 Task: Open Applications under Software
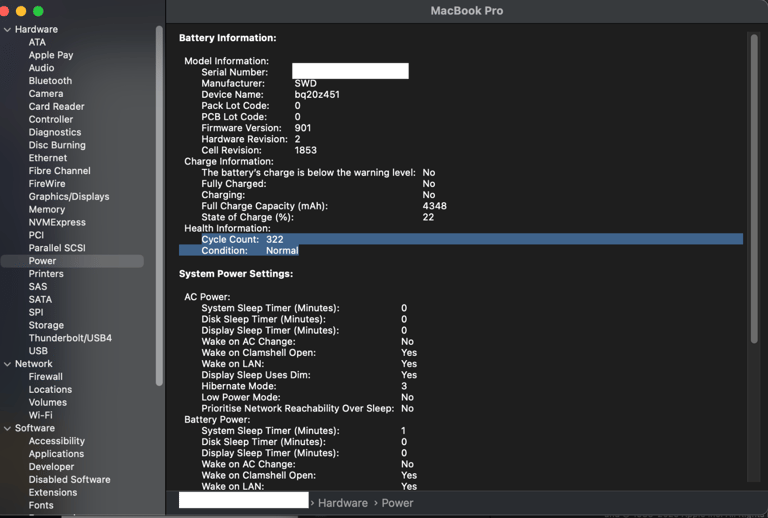[56, 454]
